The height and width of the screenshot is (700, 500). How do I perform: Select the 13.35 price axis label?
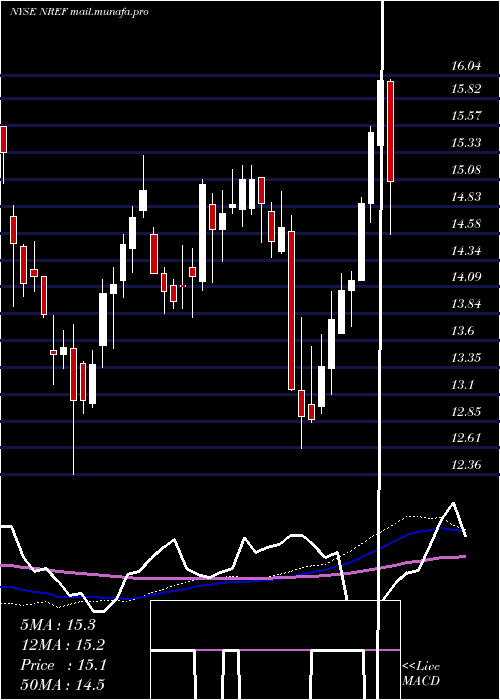click(466, 358)
